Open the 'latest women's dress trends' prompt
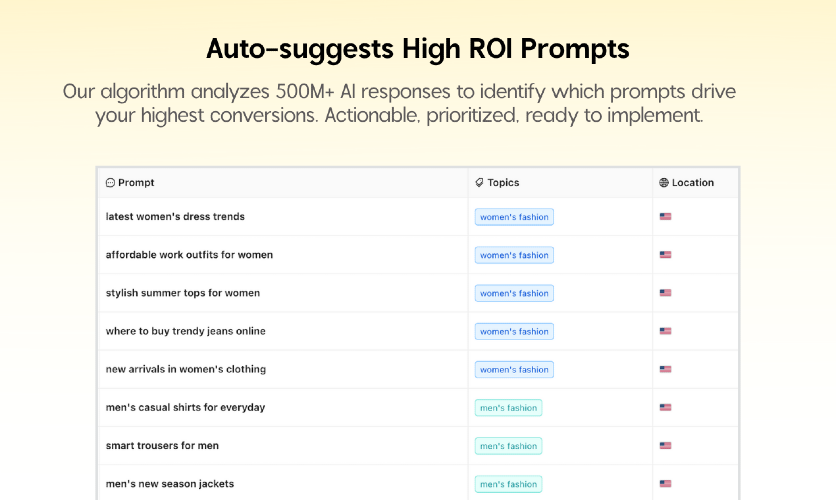This screenshot has height=500, width=836. pyautogui.click(x=175, y=217)
